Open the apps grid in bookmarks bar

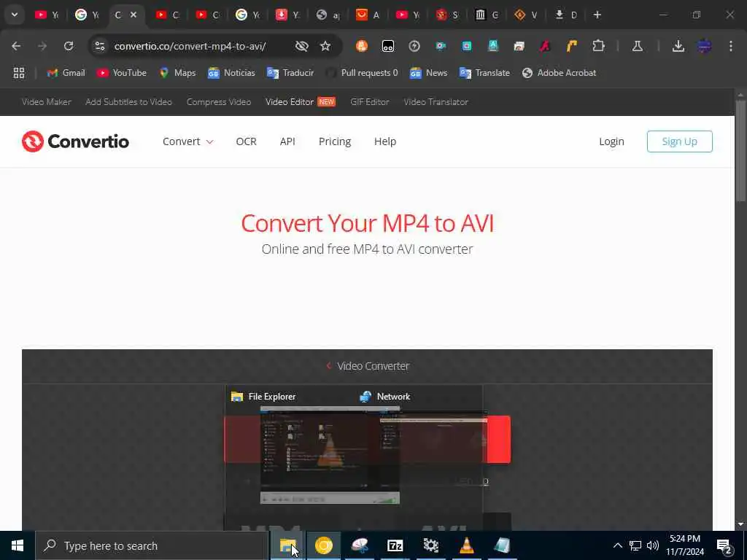tap(19, 73)
